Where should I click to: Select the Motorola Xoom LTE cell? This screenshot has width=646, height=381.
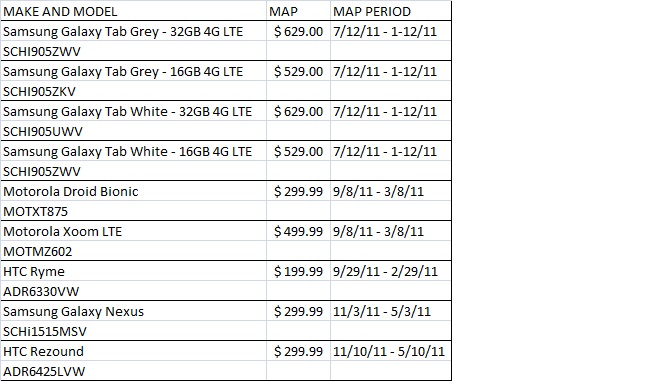point(133,231)
